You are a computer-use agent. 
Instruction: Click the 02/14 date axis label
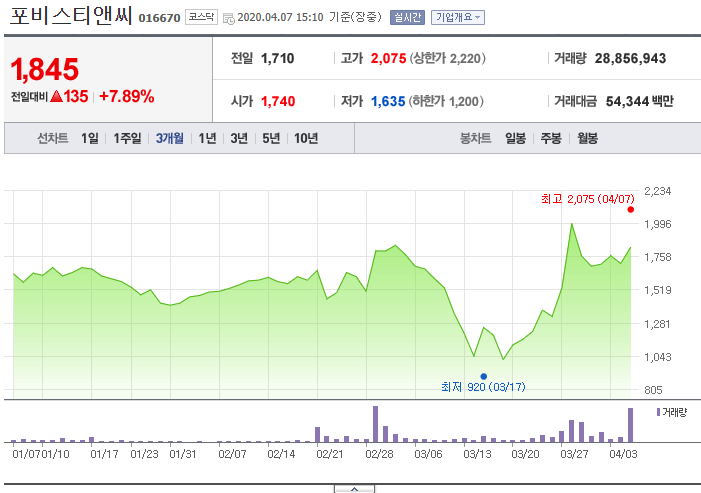click(x=281, y=454)
